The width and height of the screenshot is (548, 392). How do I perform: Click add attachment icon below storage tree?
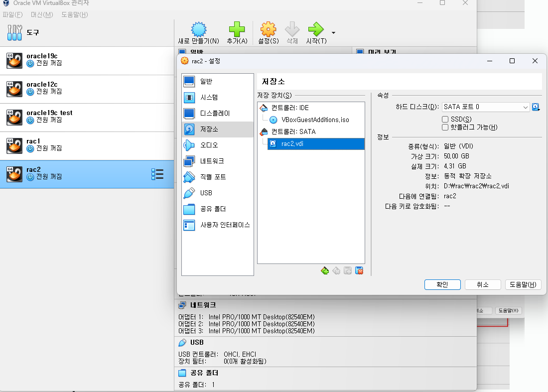pos(348,271)
